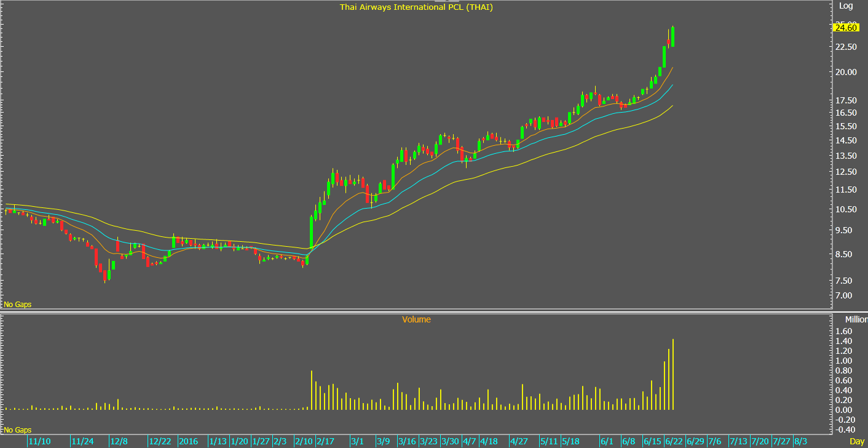Select the 3/9 date marker
This screenshot has height=448, width=868.
(384, 442)
